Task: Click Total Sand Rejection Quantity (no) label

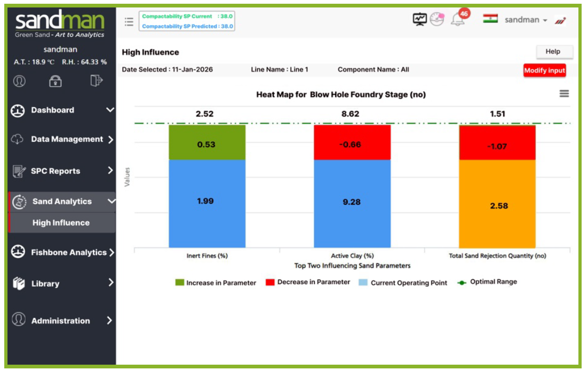Action: coord(497,256)
